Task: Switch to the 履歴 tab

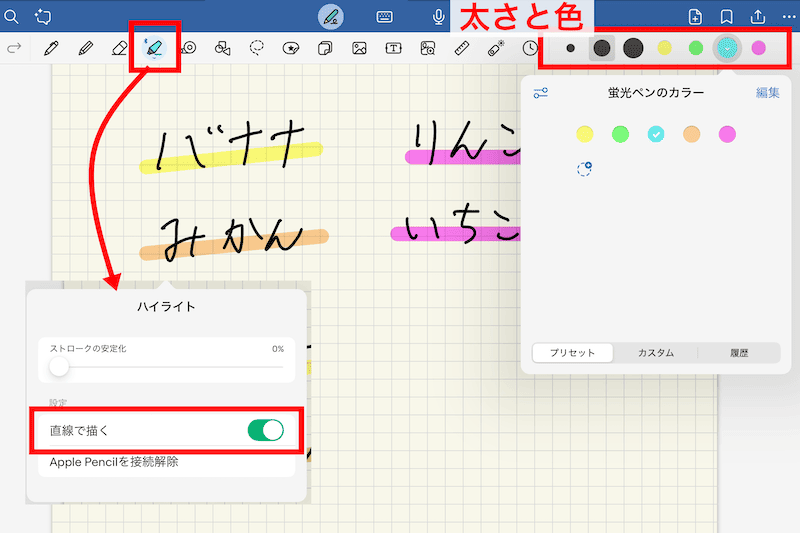Action: click(x=739, y=353)
